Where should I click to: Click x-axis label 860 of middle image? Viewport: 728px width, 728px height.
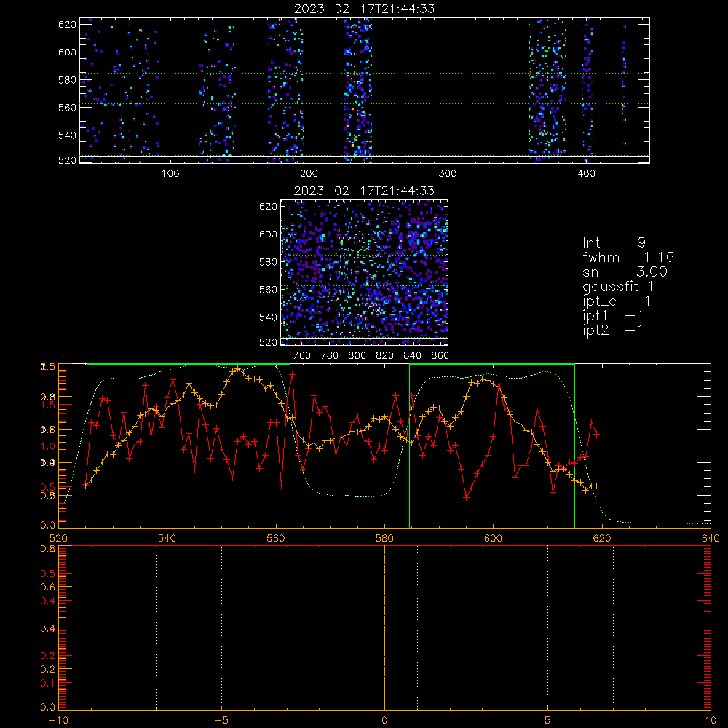pyautogui.click(x=440, y=356)
